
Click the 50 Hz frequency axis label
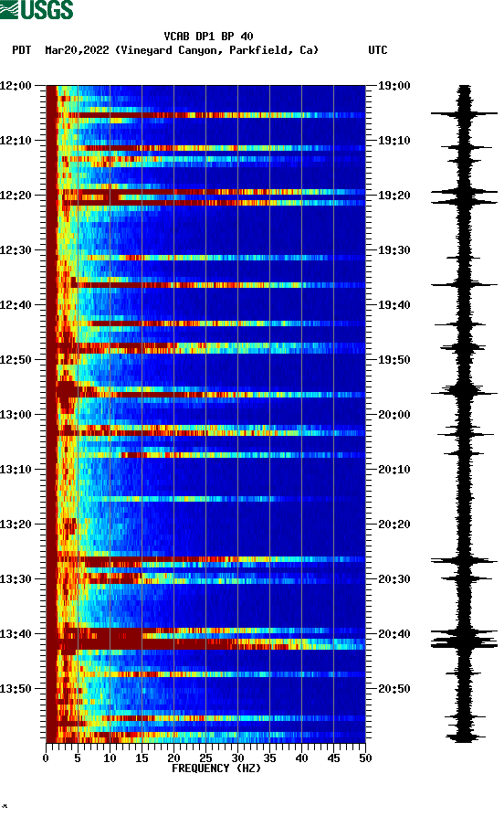[x=365, y=758]
